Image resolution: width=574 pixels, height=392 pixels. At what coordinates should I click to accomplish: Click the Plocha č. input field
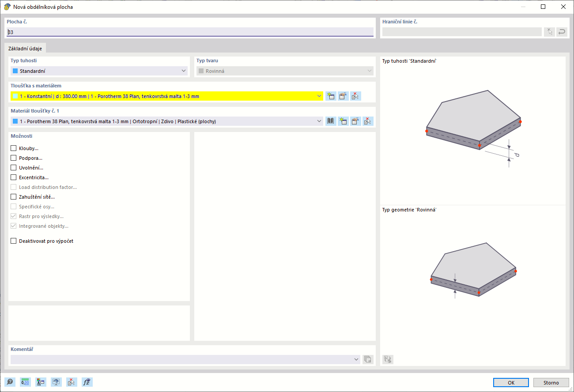[x=190, y=32]
